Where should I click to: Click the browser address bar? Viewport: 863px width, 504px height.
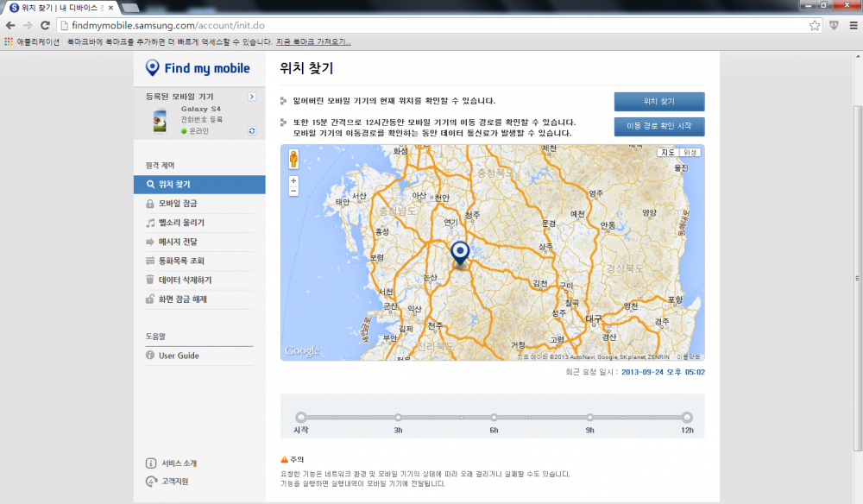[431, 25]
